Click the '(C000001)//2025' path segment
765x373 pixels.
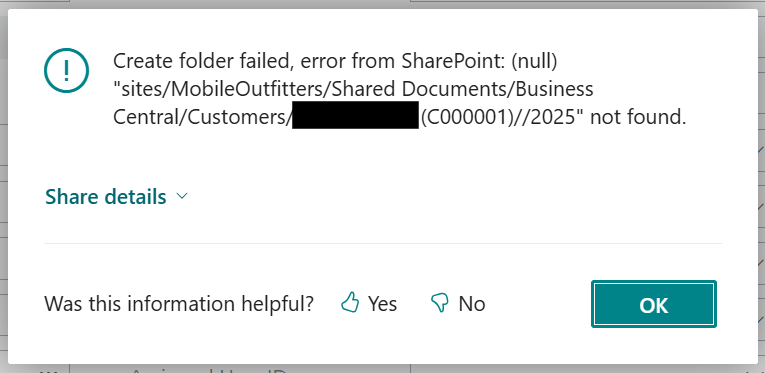497,117
